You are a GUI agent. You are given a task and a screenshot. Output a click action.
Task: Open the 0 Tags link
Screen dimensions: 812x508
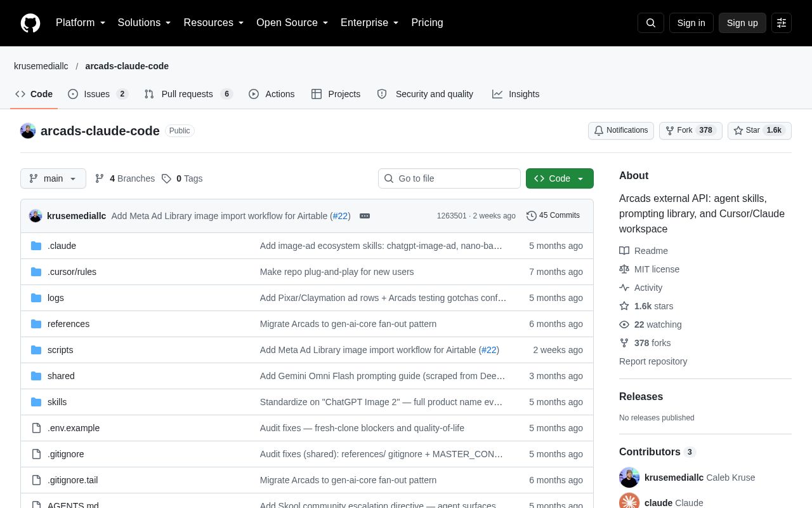coord(182,178)
